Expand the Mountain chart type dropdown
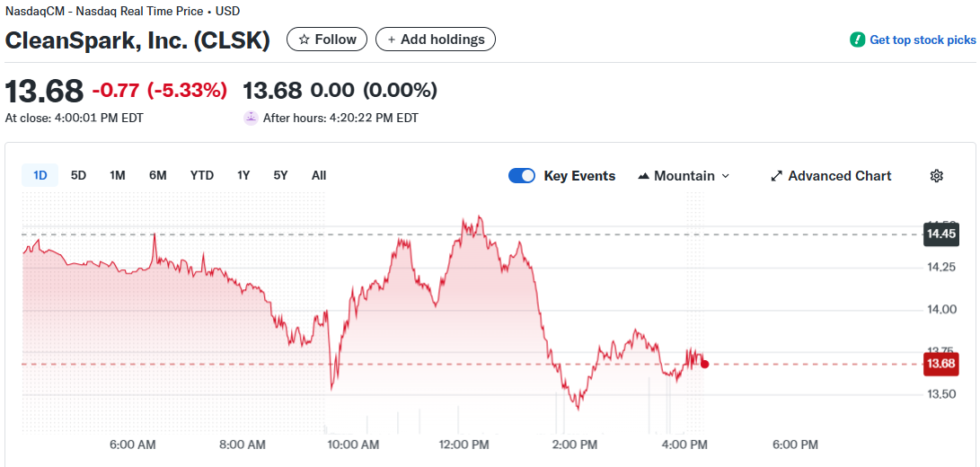The image size is (980, 467). [x=726, y=176]
